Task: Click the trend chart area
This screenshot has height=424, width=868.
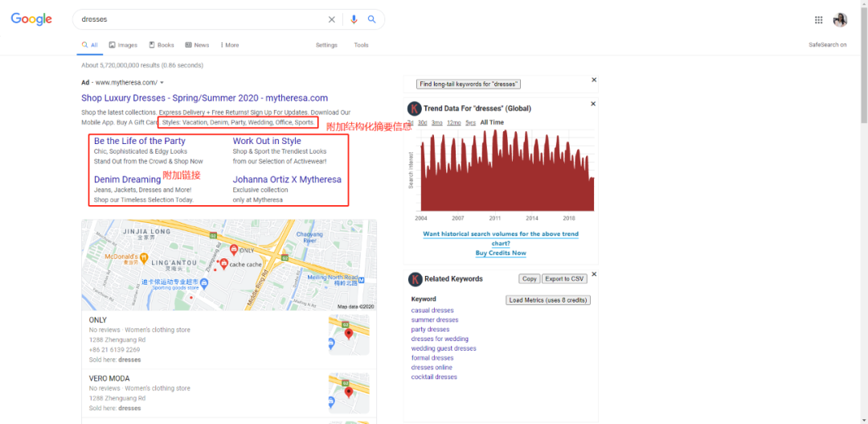Action: [x=507, y=170]
